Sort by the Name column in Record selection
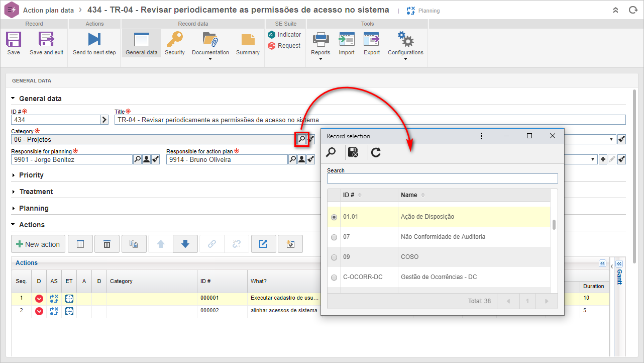 (474, 195)
